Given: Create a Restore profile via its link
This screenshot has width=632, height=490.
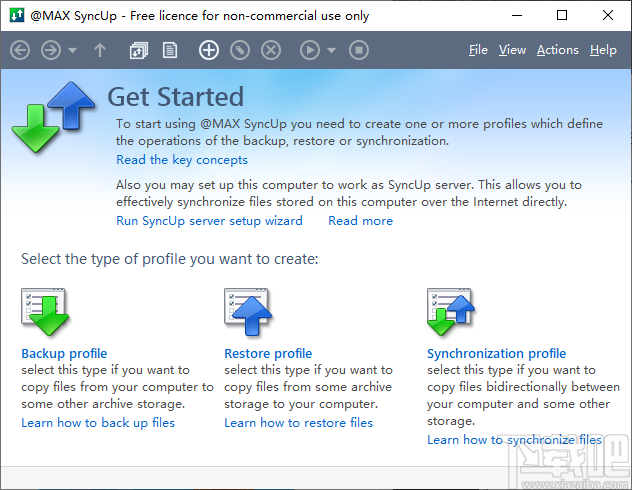Looking at the screenshot, I should (x=268, y=353).
